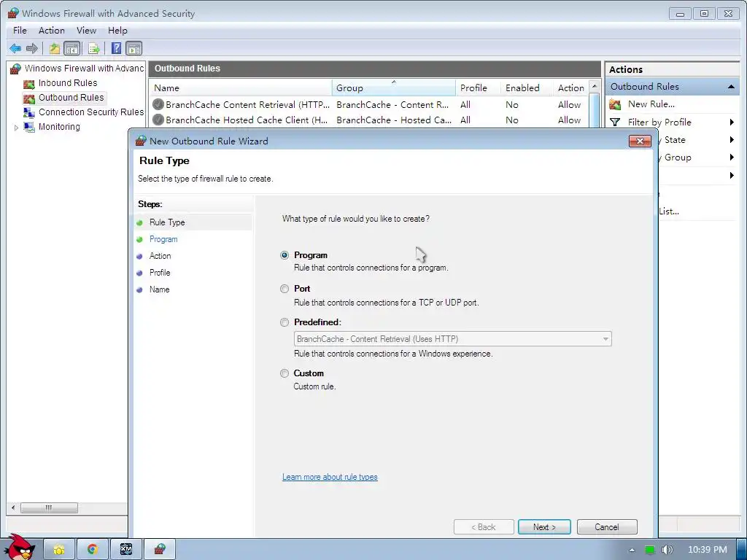The height and width of the screenshot is (560, 747).
Task: Click the Up one level folder icon
Action: [x=55, y=48]
